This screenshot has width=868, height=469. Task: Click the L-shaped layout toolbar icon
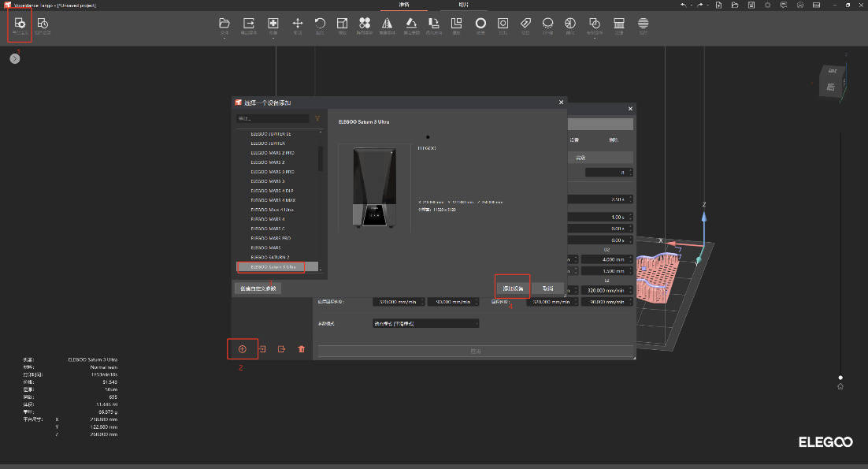click(456, 23)
